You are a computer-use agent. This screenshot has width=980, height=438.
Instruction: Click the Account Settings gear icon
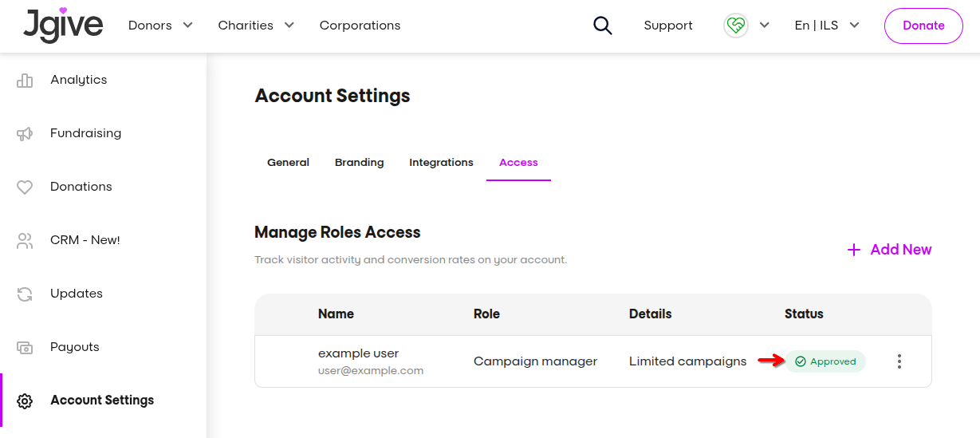point(25,401)
